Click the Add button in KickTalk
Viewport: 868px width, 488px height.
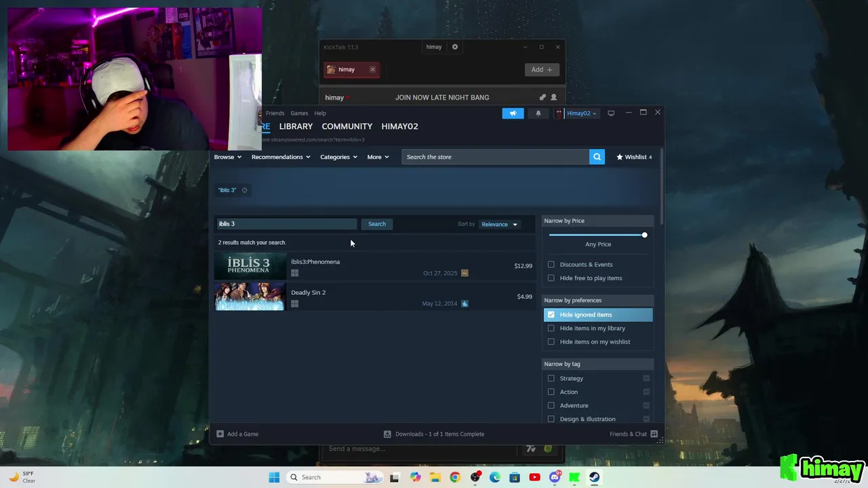(x=542, y=69)
